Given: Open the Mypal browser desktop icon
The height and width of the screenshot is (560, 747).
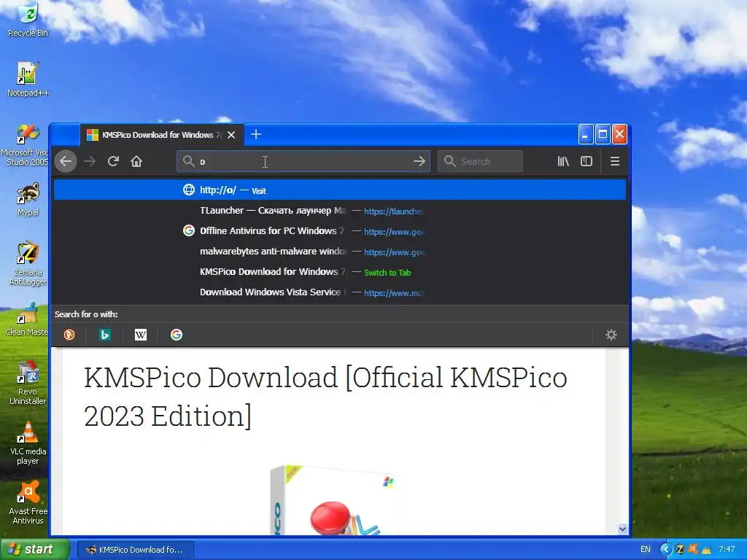Looking at the screenshot, I should (x=28, y=199).
